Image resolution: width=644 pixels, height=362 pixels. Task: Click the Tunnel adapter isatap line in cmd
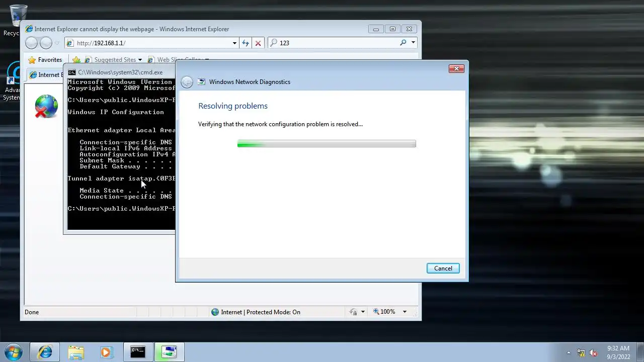coord(121,178)
